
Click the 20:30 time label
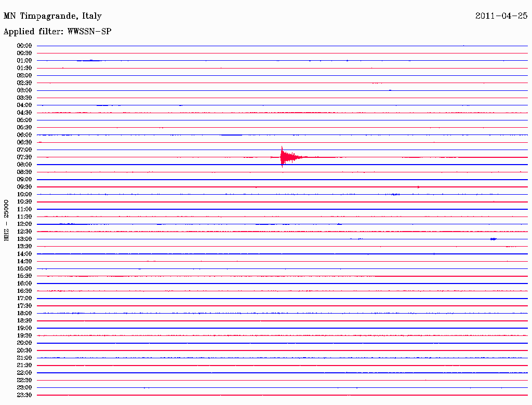click(24, 350)
